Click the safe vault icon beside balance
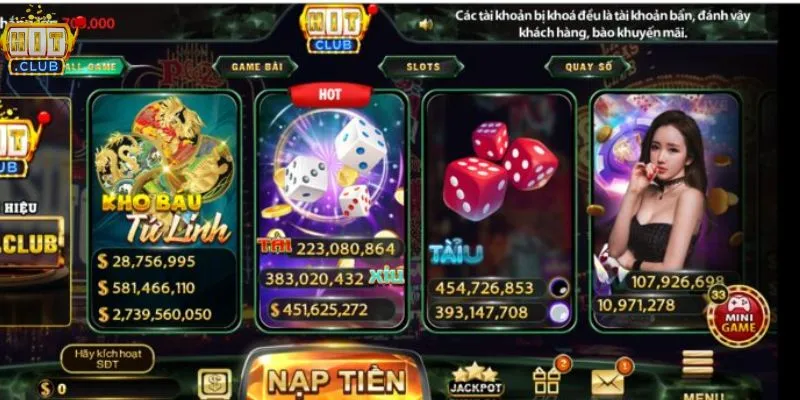This screenshot has height=400, width=800. pos(214,384)
